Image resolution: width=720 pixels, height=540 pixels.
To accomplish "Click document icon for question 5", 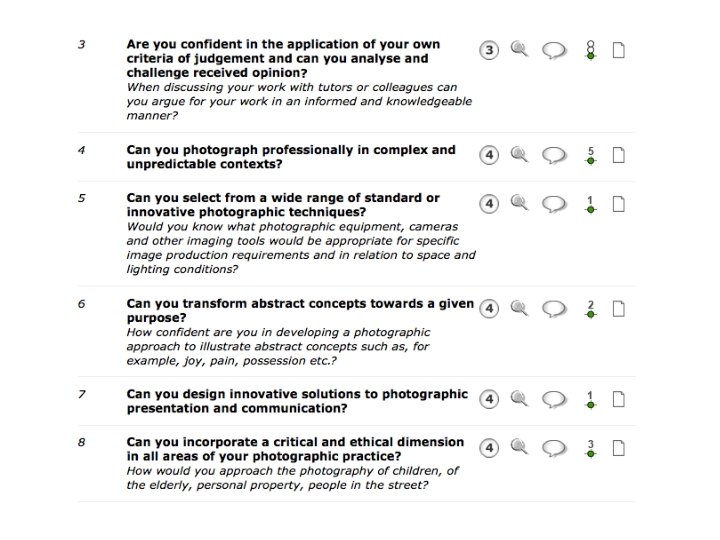I will (619, 204).
